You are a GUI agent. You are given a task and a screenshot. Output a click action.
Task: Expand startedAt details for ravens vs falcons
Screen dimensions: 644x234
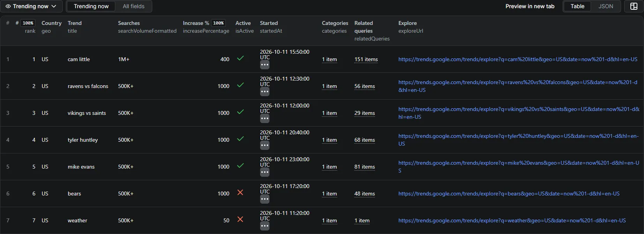(265, 92)
